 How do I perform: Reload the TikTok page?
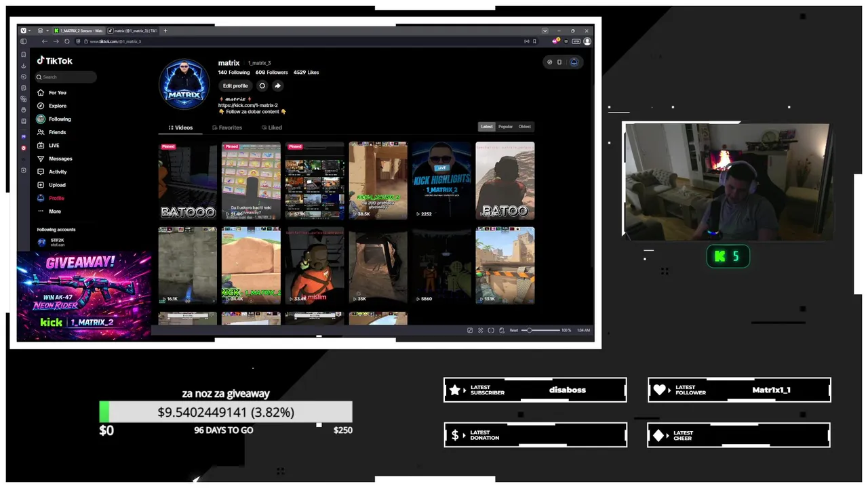pos(66,41)
